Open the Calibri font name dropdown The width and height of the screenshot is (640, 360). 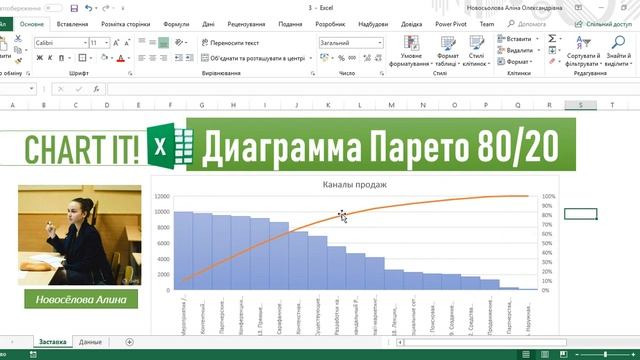[x=85, y=42]
